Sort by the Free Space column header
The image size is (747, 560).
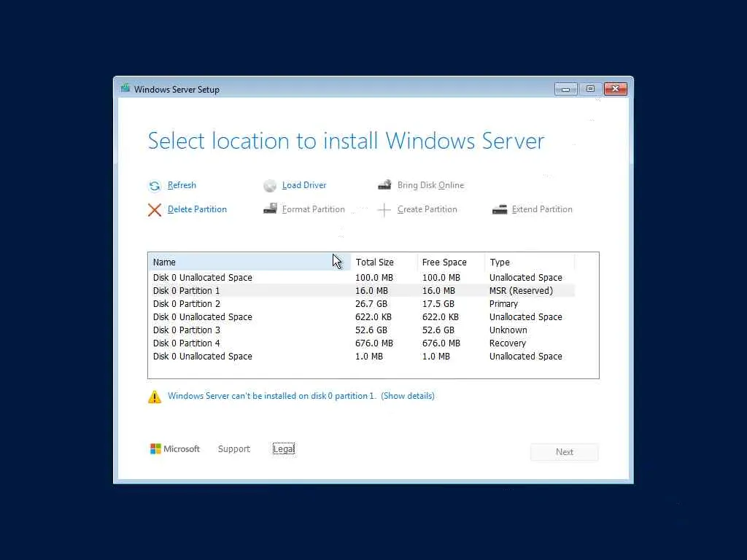pyautogui.click(x=451, y=262)
